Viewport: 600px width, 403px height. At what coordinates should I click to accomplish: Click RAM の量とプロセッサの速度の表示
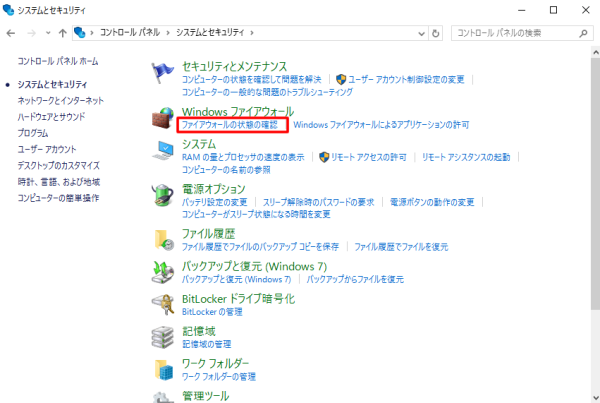point(243,157)
